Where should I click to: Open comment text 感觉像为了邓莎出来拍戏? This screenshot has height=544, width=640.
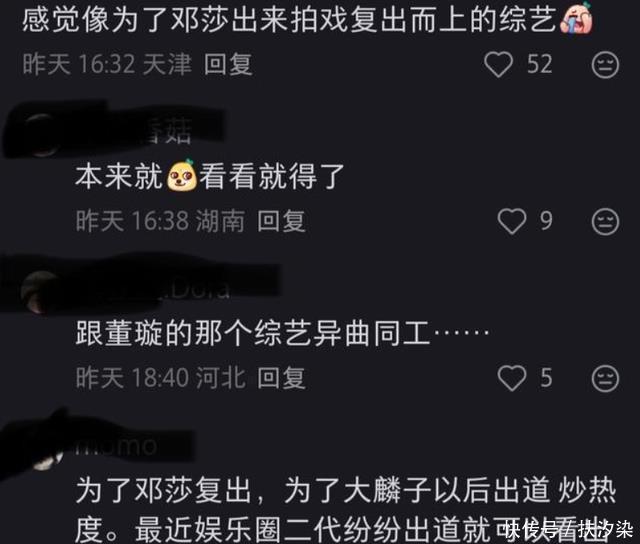click(289, 19)
